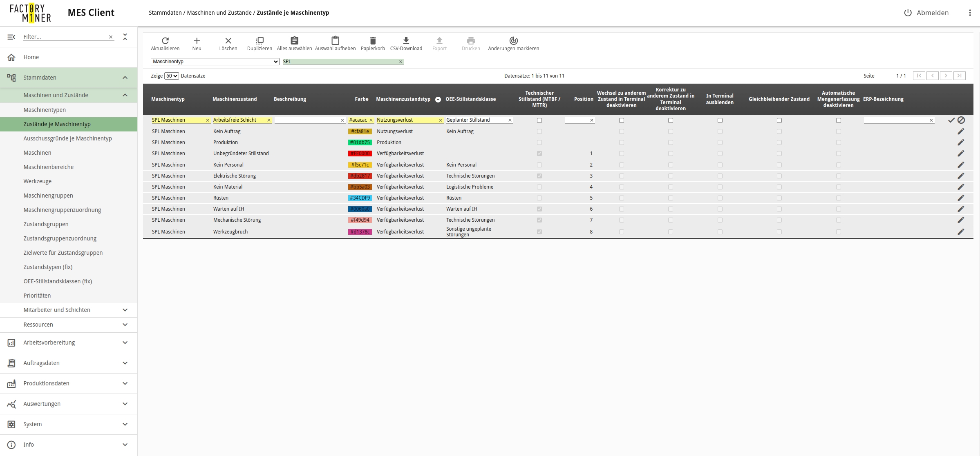Click the Änderungen markieren icon
The image size is (980, 456).
coord(513,41)
